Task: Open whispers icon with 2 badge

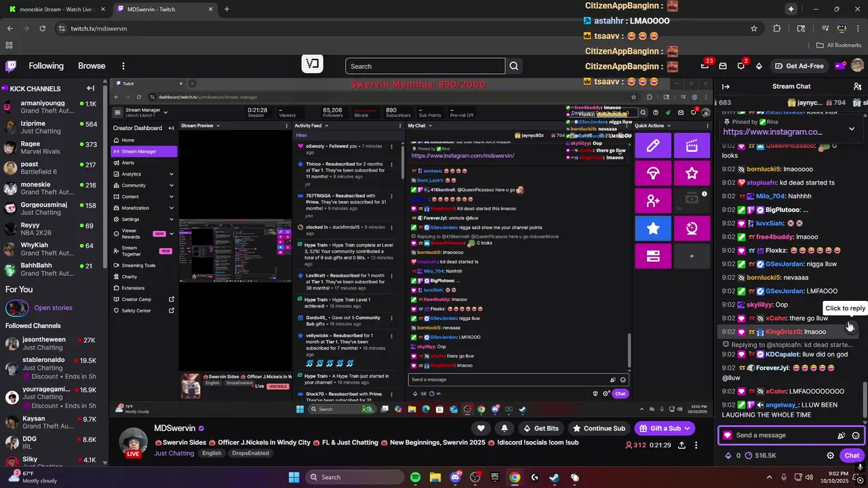Action: pos(741,66)
